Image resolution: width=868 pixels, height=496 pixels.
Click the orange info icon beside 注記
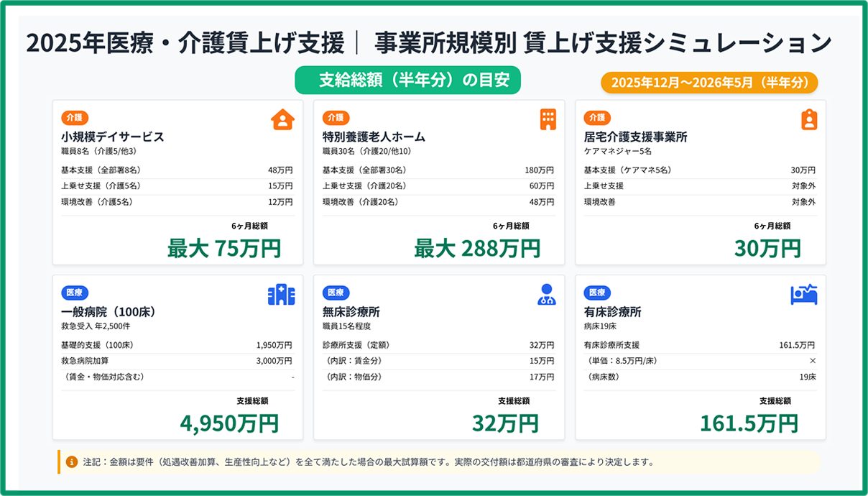71,462
